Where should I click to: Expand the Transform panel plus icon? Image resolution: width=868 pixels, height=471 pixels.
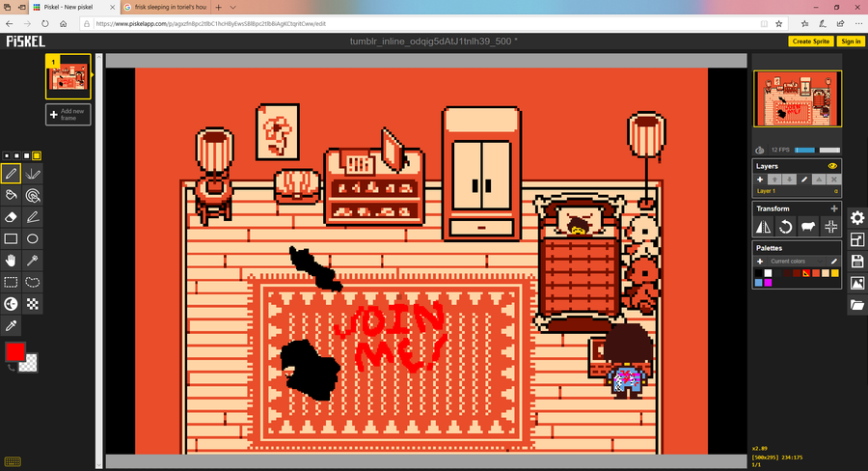point(833,208)
